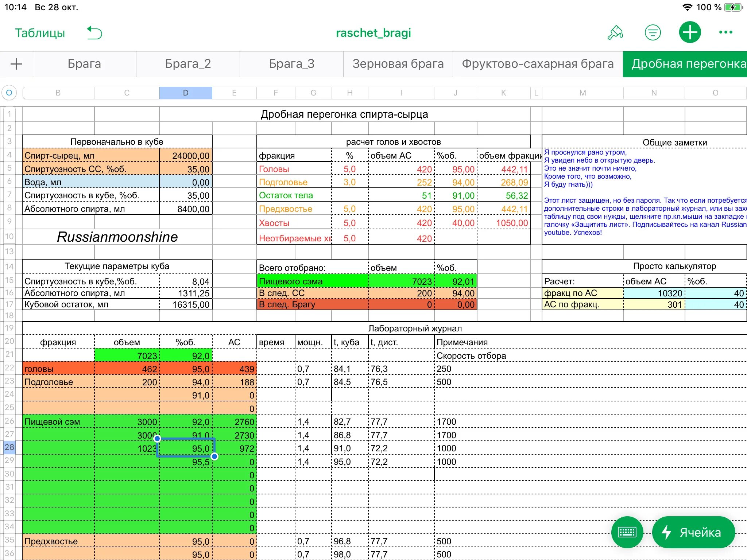Select the cell 8400,00

coord(186,209)
